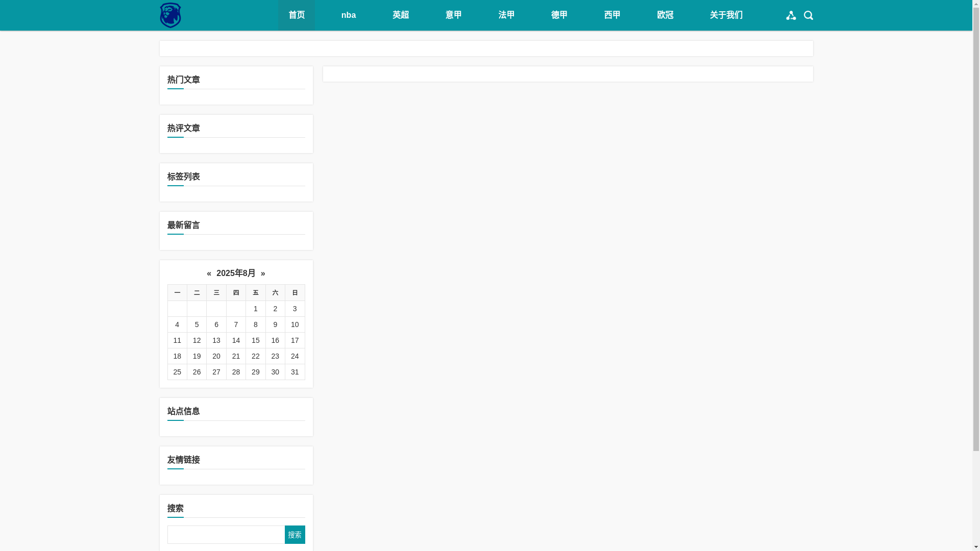Select calendar date 28
Viewport: 980px width, 551px height.
pyautogui.click(x=236, y=372)
